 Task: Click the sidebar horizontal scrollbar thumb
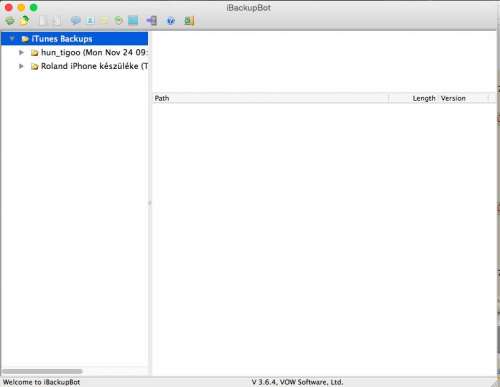click(42, 371)
